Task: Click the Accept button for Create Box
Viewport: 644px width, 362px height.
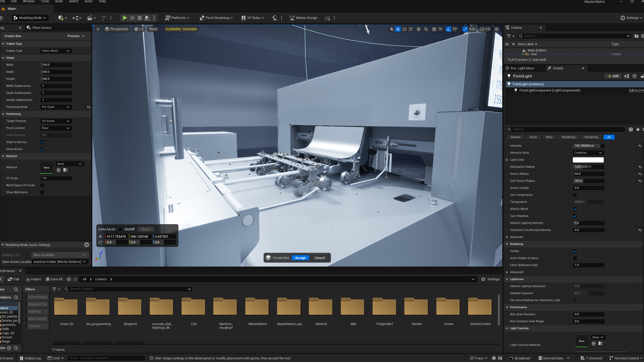Action: [x=300, y=258]
